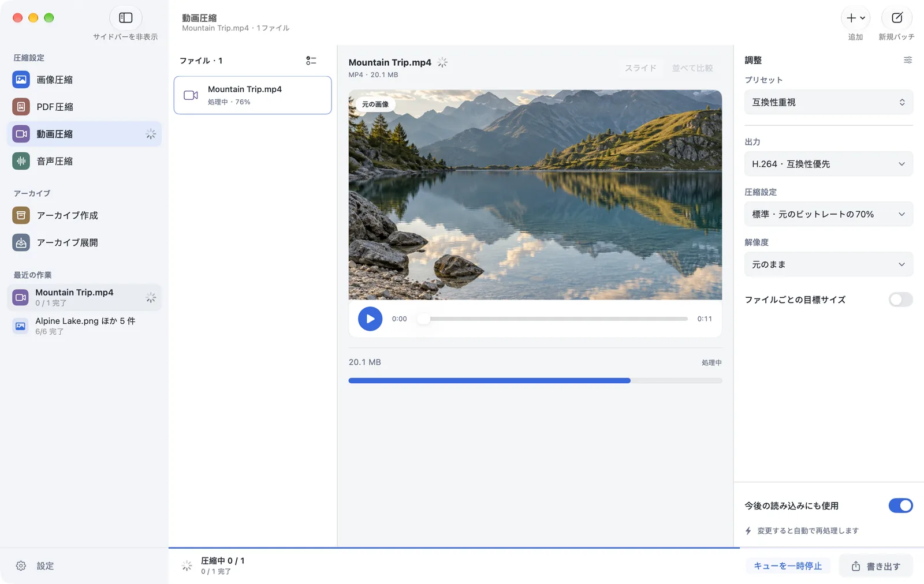This screenshot has width=924, height=584.
Task: Open recent job Alpine Lake.png ほか 5 件
Action: coord(84,325)
